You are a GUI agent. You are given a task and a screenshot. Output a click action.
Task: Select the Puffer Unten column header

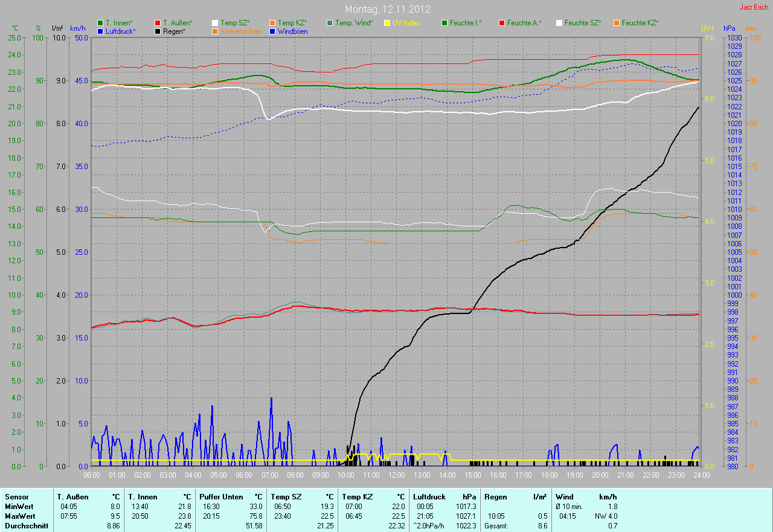(221, 497)
